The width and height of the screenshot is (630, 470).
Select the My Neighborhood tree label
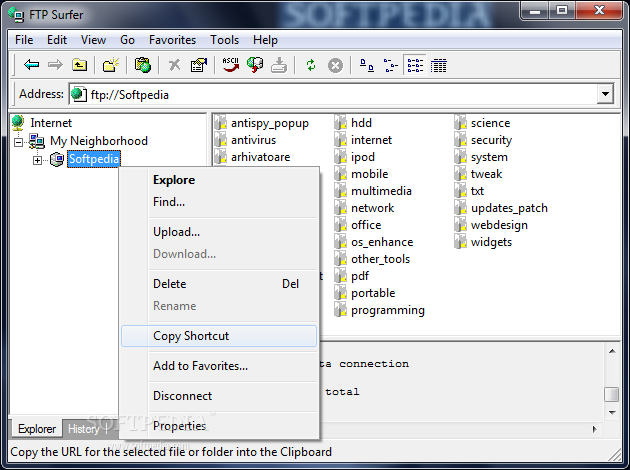coord(99,141)
